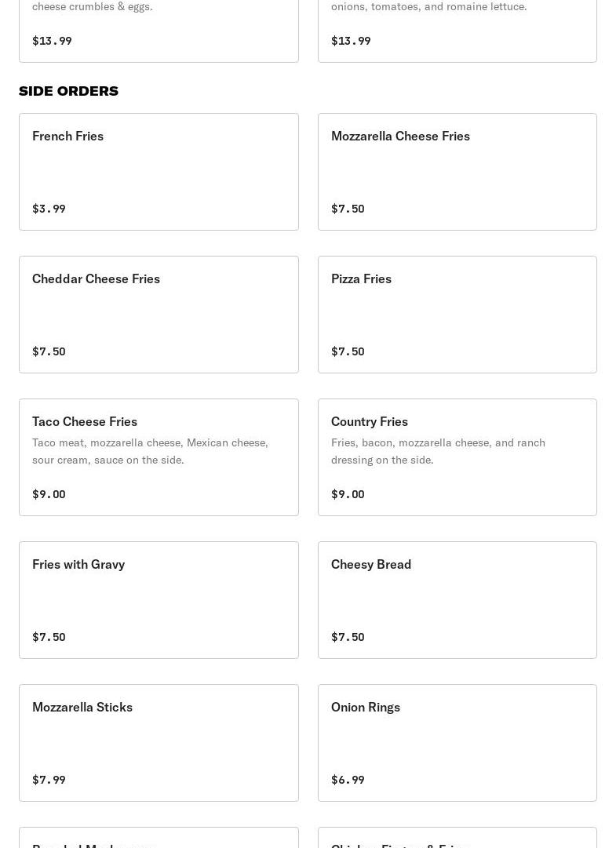The height and width of the screenshot is (848, 616).
Task: Select the Pizza Fries item
Action: pyautogui.click(x=457, y=315)
